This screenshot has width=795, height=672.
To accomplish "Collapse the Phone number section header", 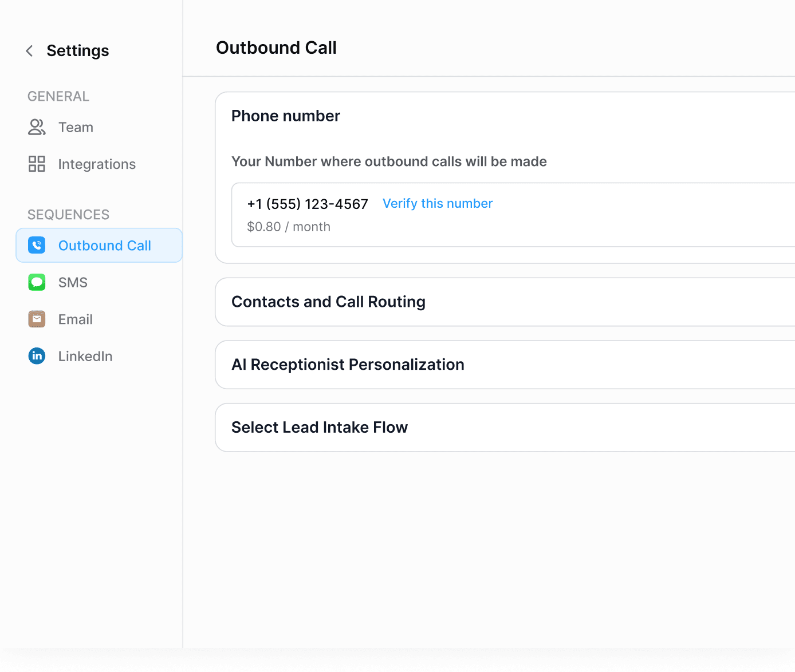I will pos(286,116).
